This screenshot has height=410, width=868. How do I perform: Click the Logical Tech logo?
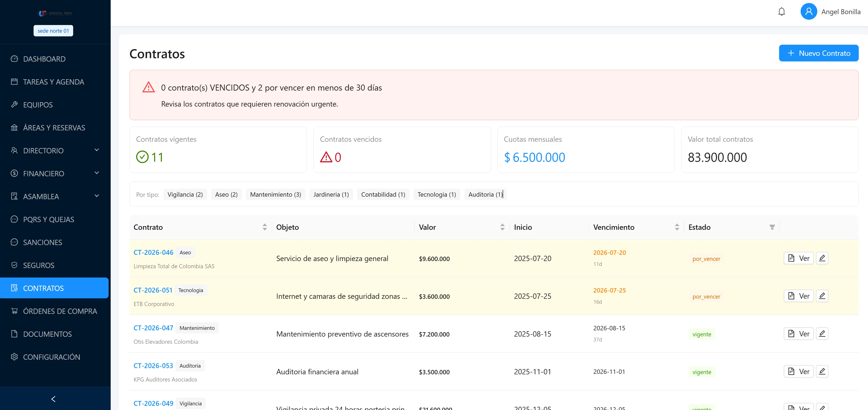[x=54, y=13]
